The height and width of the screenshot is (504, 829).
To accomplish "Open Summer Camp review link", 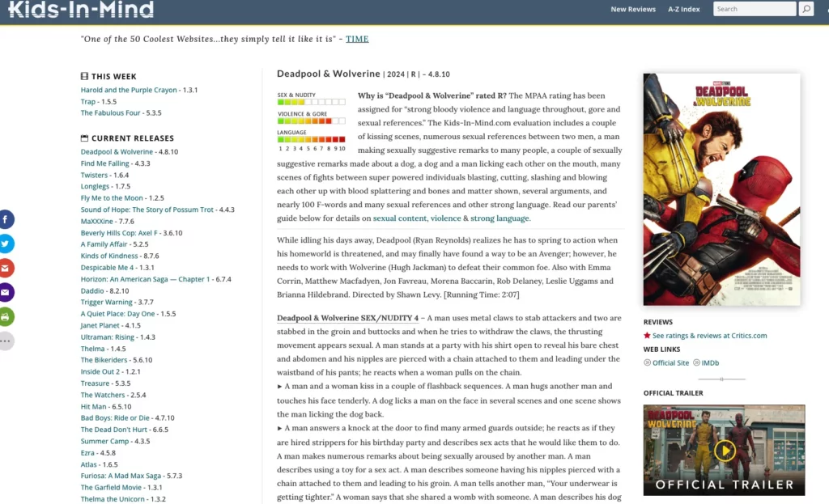I will pyautogui.click(x=104, y=441).
